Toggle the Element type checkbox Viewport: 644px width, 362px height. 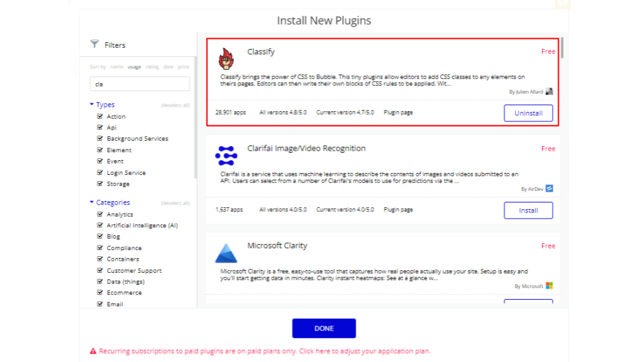tap(100, 149)
